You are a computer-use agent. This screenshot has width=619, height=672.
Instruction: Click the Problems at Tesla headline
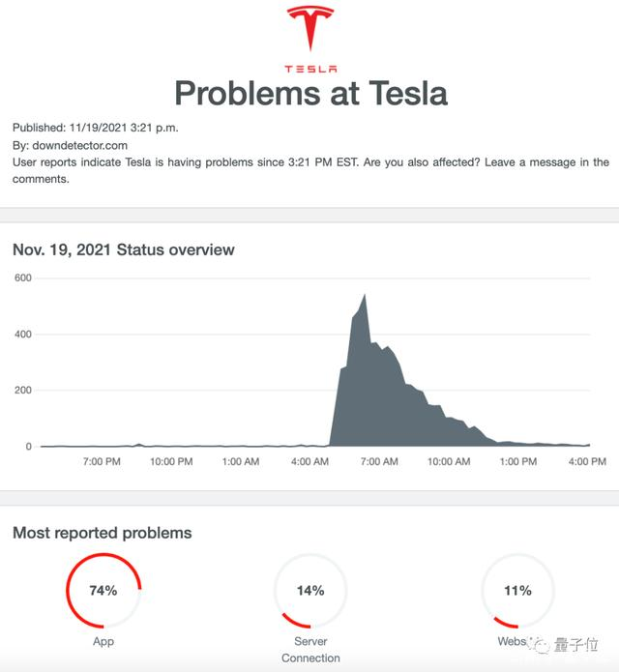click(310, 93)
